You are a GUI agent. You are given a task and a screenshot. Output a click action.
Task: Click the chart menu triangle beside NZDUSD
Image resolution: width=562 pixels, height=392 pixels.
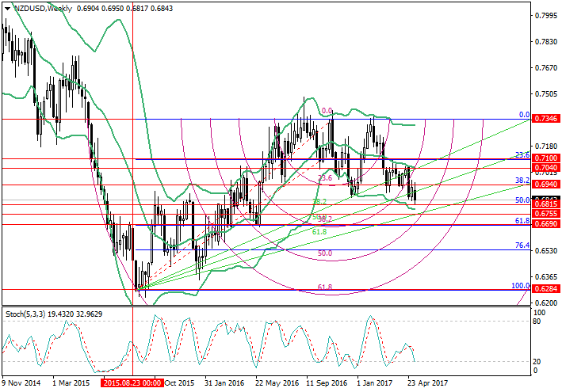point(7,9)
